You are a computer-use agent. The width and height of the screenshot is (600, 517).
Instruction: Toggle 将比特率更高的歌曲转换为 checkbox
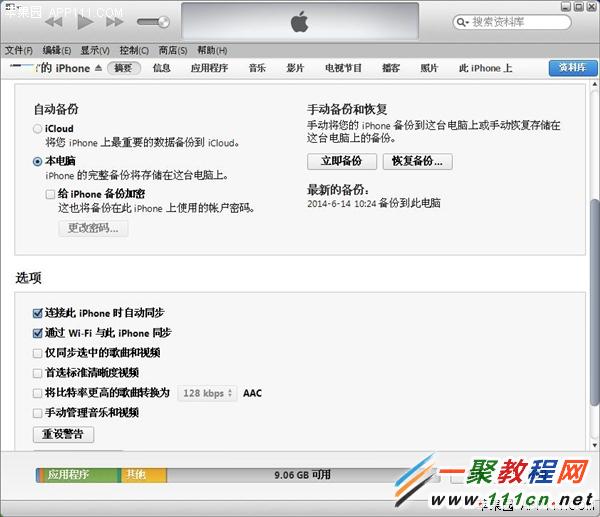click(x=37, y=393)
